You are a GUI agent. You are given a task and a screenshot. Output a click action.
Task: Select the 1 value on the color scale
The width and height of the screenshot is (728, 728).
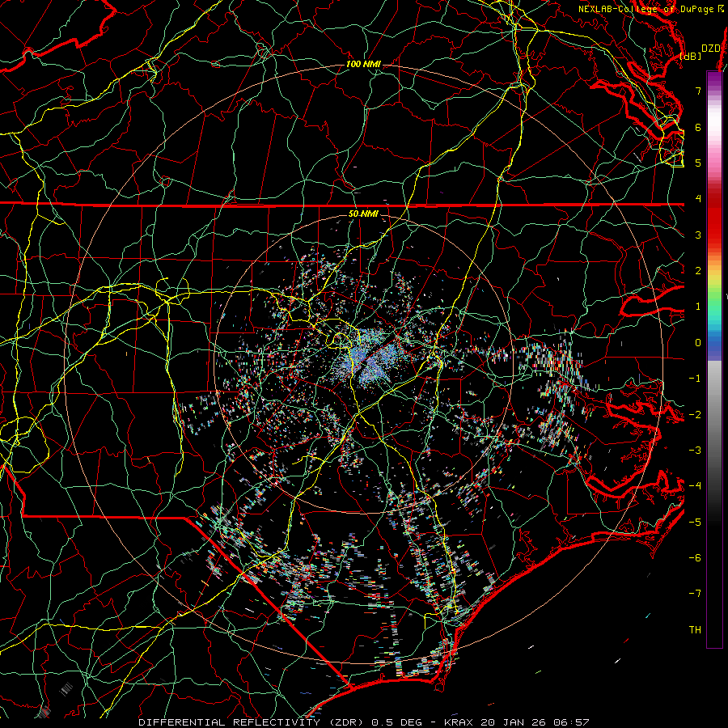point(698,307)
